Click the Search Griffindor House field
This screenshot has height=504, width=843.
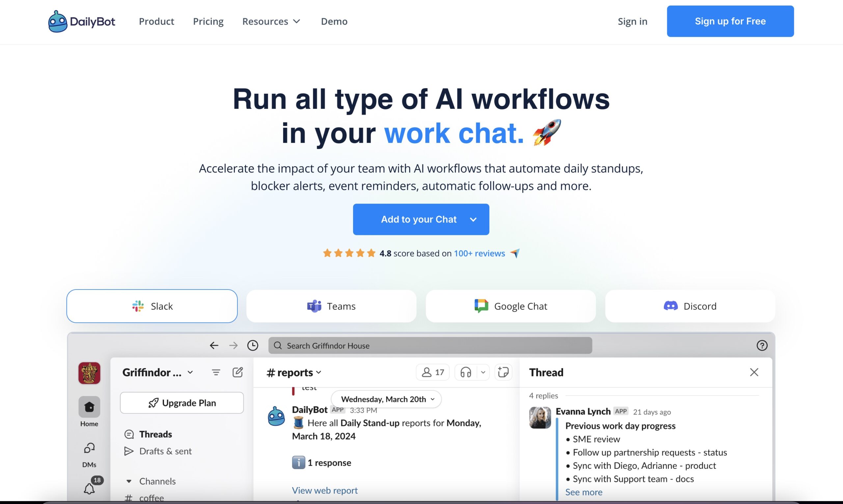coord(430,345)
